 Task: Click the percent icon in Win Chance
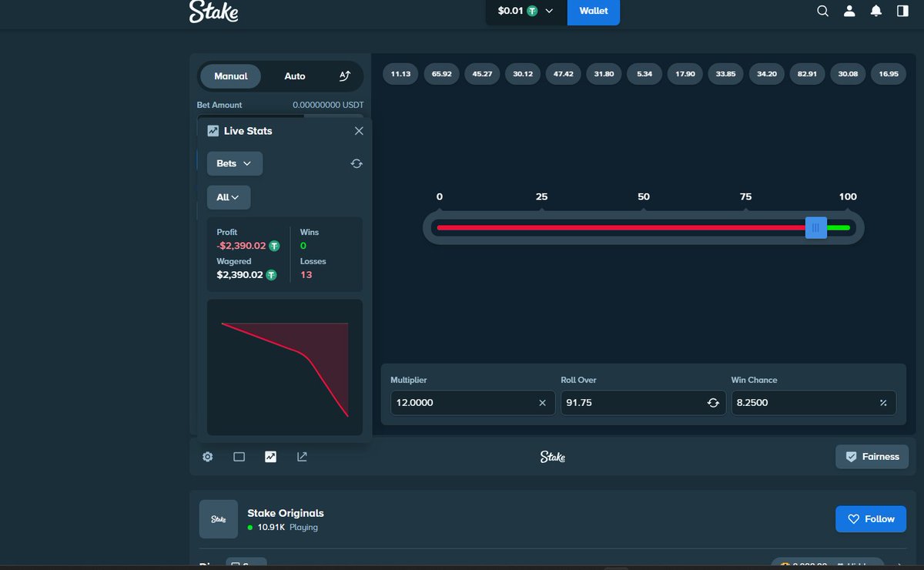click(883, 403)
